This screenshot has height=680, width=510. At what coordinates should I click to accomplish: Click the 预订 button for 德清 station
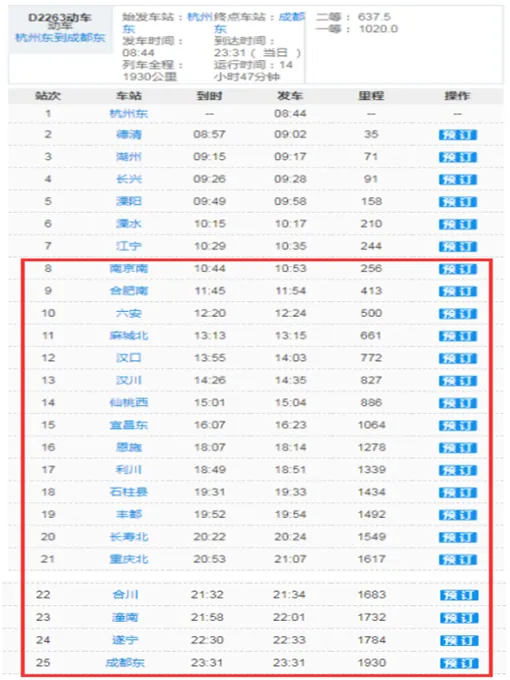coord(458,135)
